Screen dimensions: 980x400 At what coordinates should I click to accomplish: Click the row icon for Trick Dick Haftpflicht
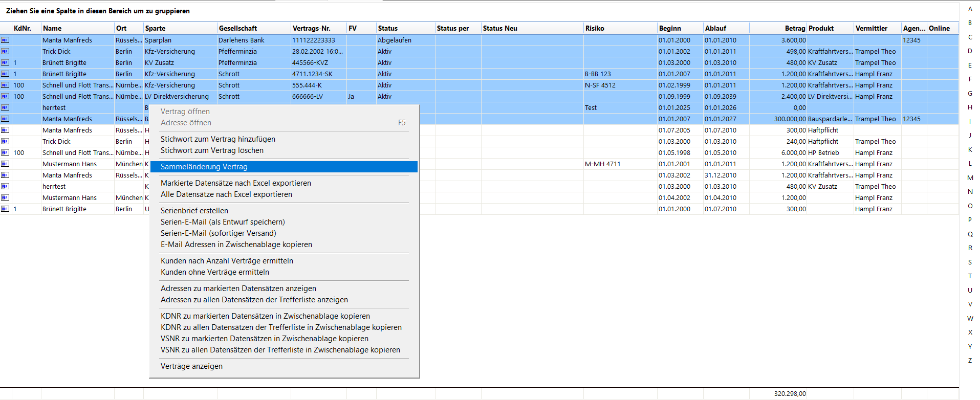5,141
